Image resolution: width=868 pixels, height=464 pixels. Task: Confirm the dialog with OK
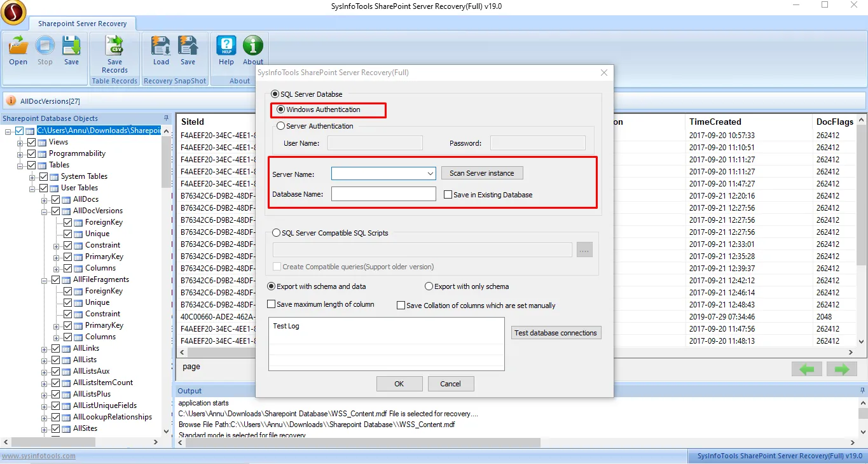[399, 384]
